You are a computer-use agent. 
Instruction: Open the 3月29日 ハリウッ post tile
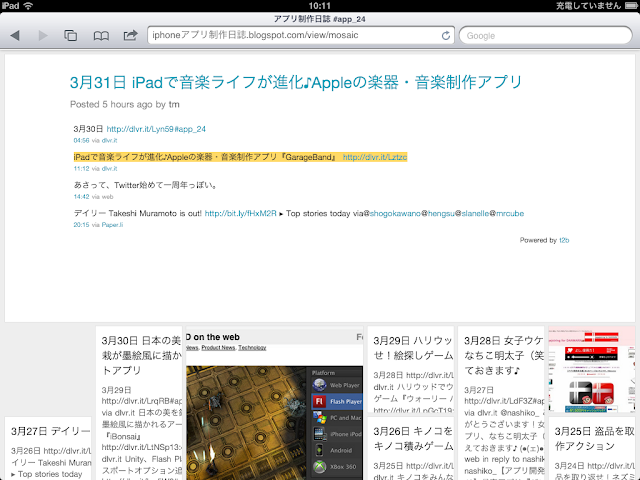tap(411, 369)
